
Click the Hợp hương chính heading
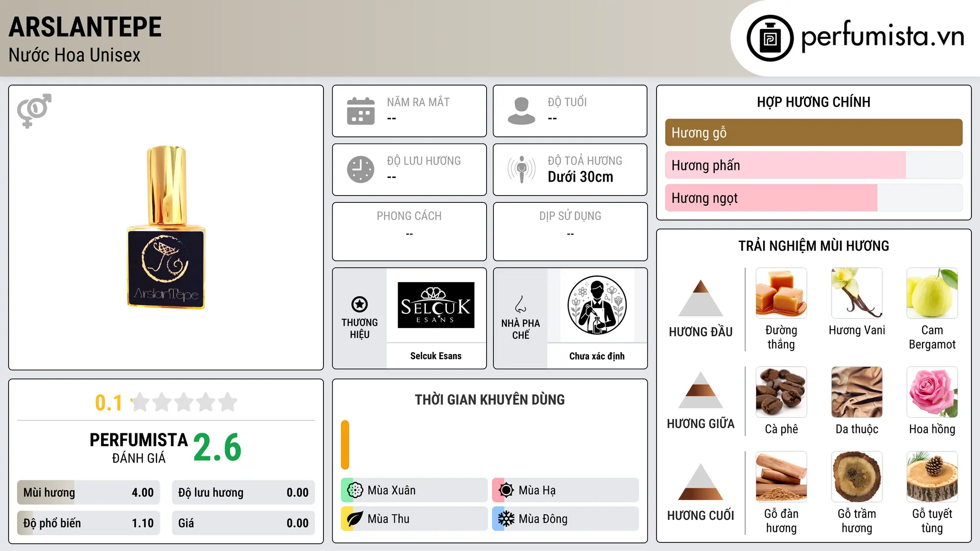click(x=814, y=102)
